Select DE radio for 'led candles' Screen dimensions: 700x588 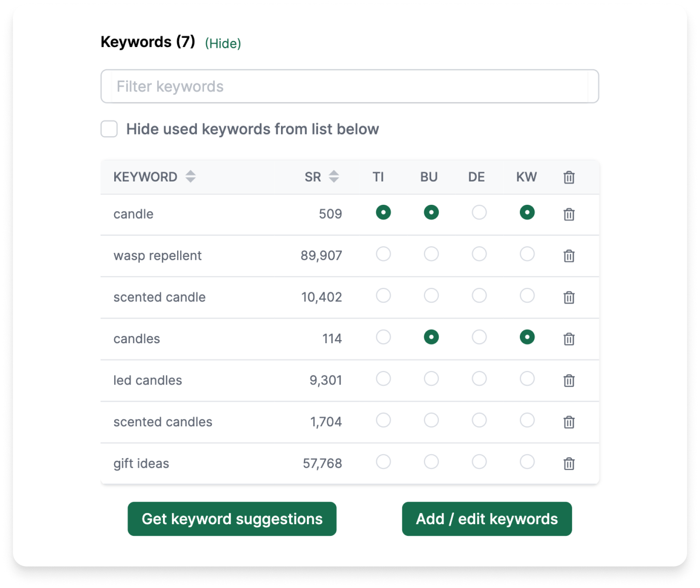coord(479,379)
